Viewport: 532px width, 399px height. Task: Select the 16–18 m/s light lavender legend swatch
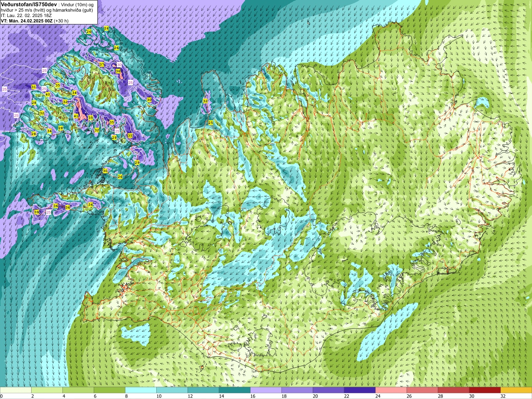point(266,390)
